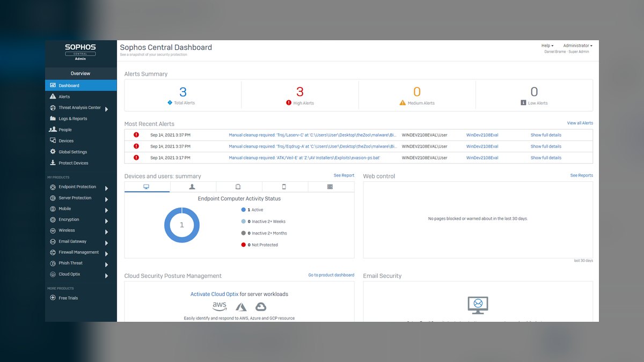Click the Email Security monitor icon

click(478, 305)
